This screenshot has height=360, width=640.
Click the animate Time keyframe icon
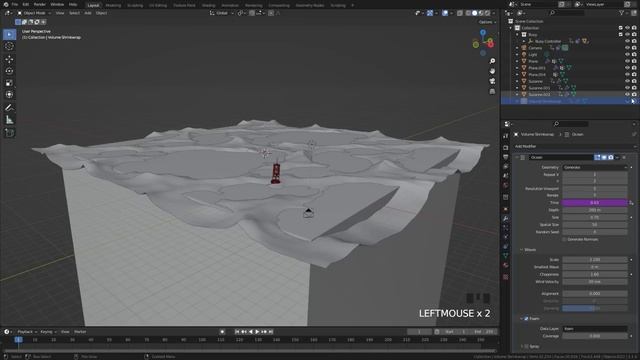tap(631, 202)
